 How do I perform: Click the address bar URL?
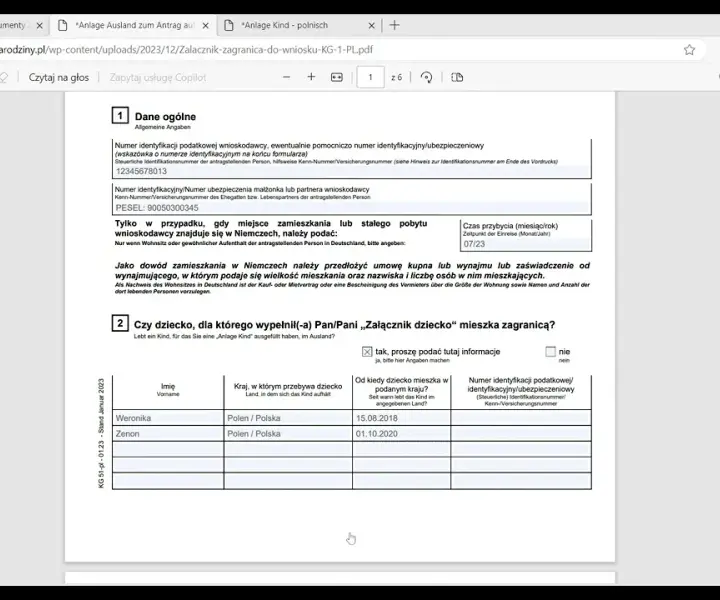[186, 50]
